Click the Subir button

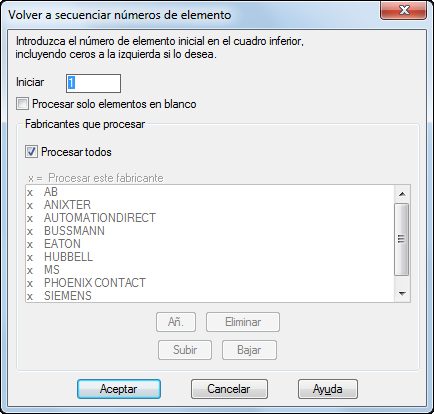pos(185,350)
